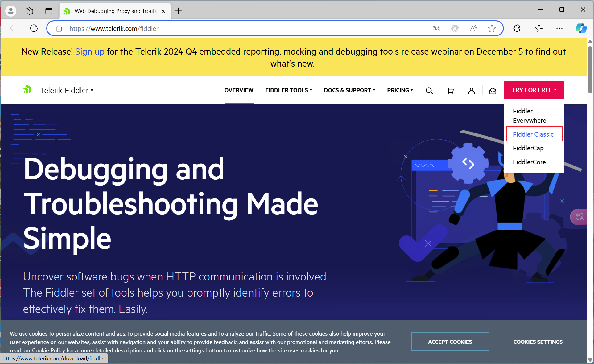Open the contact envelope icon
Viewport: 594px width, 364px height.
point(493,91)
